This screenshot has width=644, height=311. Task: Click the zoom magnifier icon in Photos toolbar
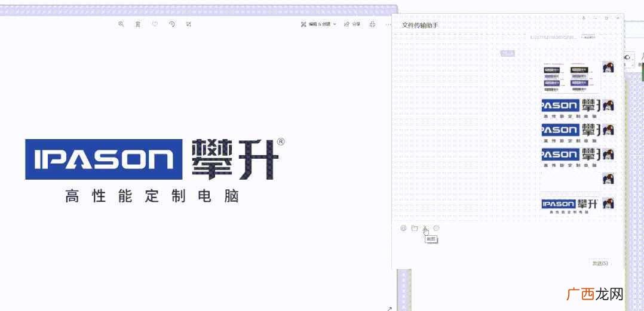[121, 24]
